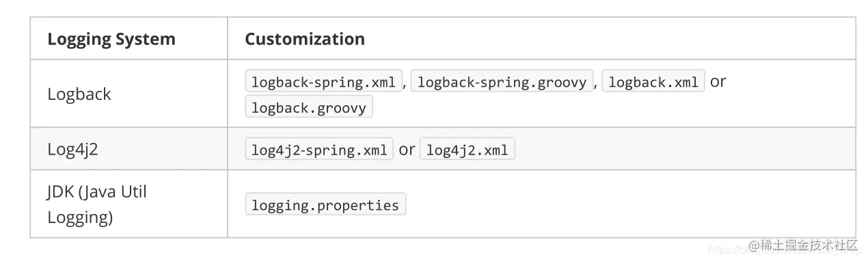Viewport: 868px width, 262px height.
Task: Select the Log4j2 row label
Action: click(72, 149)
